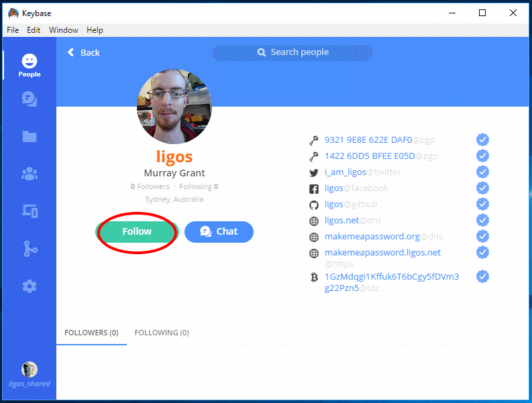This screenshot has height=403, width=532.
Task: Open the Devices icon in sidebar
Action: point(30,211)
